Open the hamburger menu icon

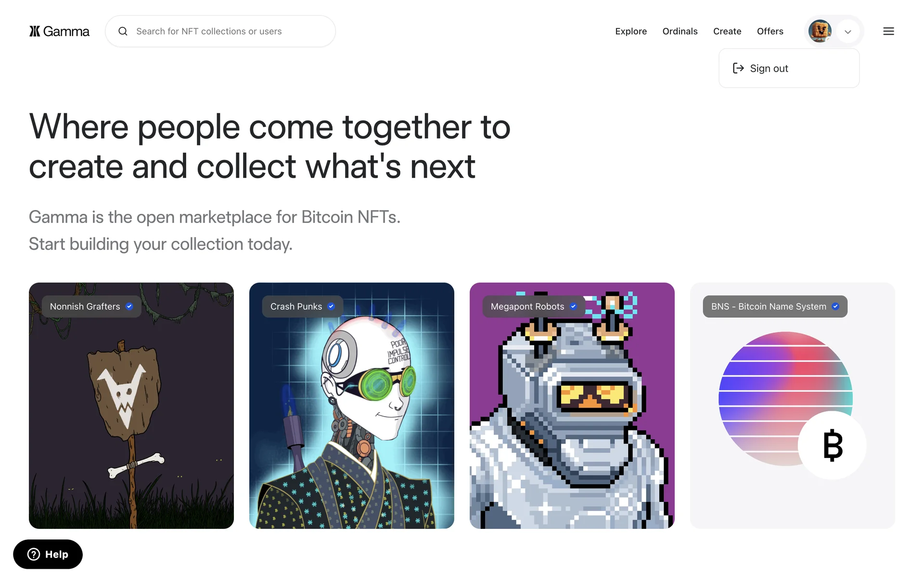[x=888, y=31]
